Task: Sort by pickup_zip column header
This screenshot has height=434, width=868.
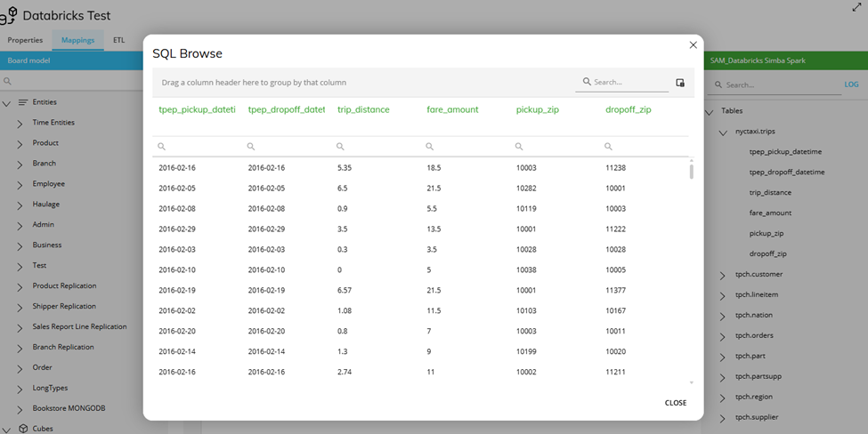Action: pyautogui.click(x=538, y=109)
